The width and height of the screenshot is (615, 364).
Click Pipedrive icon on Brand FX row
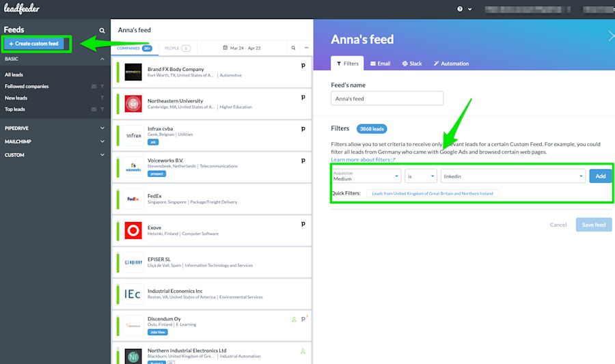[303, 66]
